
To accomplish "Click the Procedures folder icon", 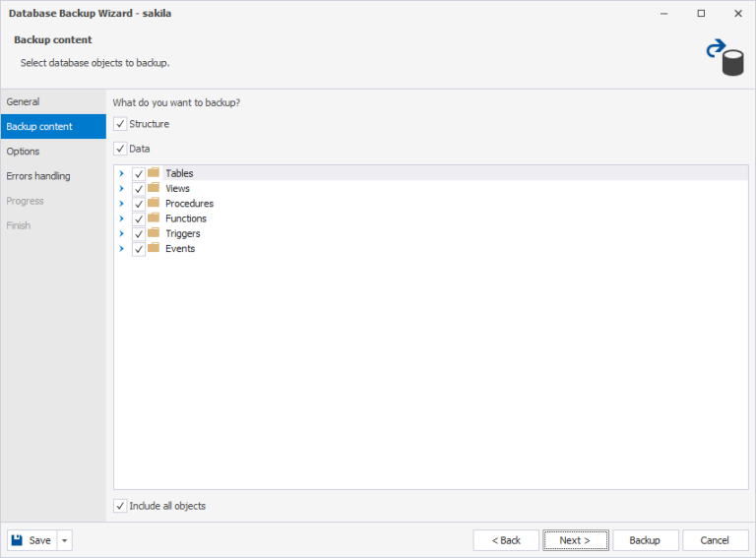I will 154,203.
